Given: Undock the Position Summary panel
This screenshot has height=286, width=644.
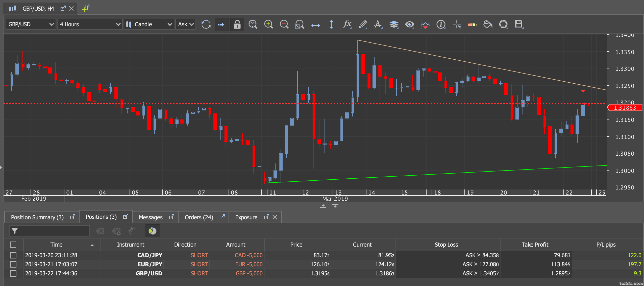Looking at the screenshot, I should coord(73,217).
